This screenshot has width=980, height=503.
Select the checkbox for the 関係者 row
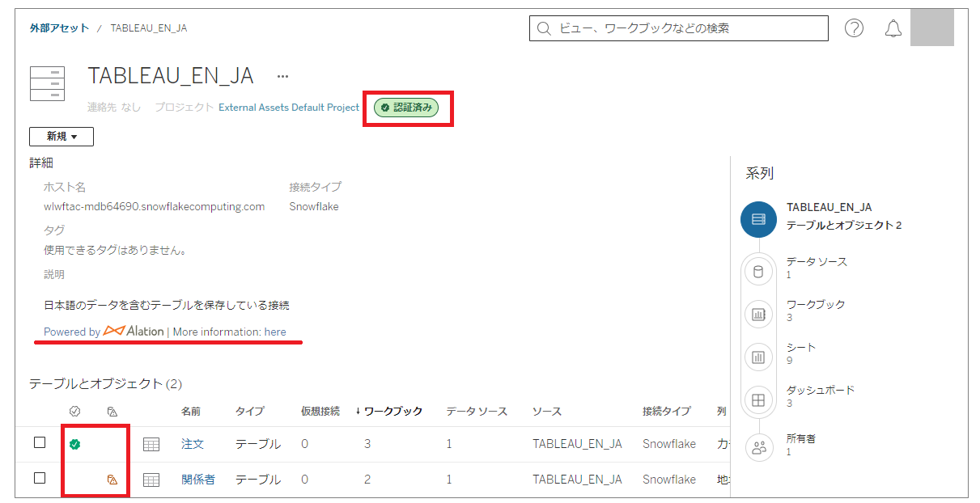click(40, 478)
